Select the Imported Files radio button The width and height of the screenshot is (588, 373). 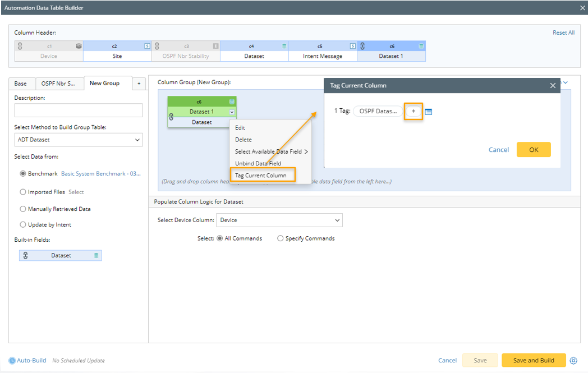23,192
